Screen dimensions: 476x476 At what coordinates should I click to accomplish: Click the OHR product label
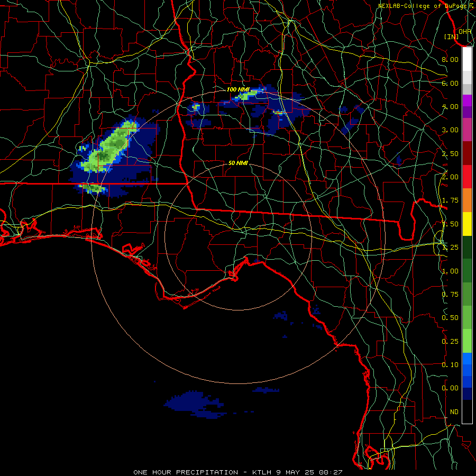465,31
